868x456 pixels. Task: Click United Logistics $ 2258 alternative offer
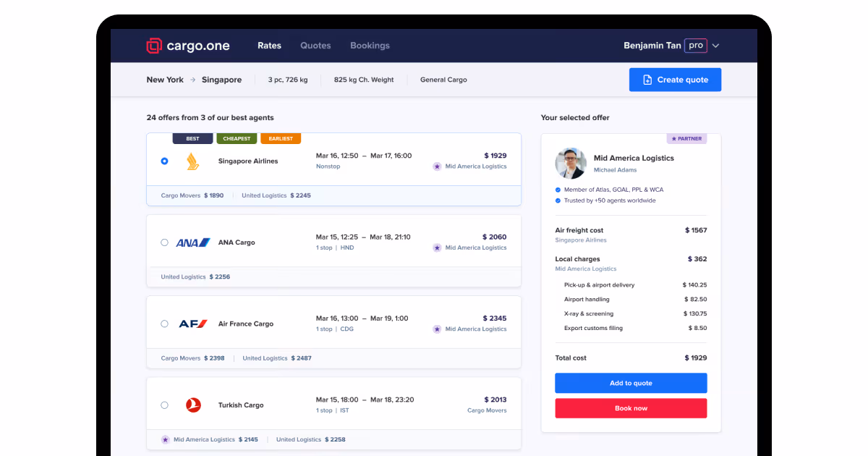[311, 439]
